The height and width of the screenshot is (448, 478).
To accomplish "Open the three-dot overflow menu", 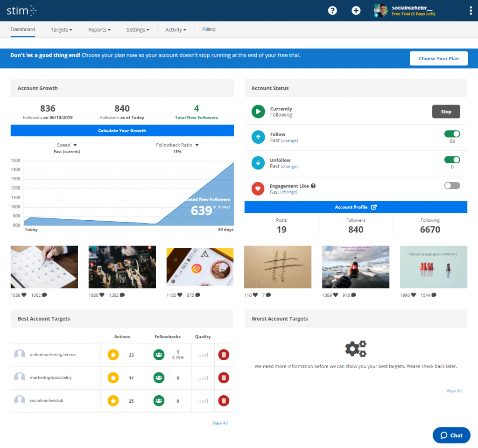I will (471, 10).
